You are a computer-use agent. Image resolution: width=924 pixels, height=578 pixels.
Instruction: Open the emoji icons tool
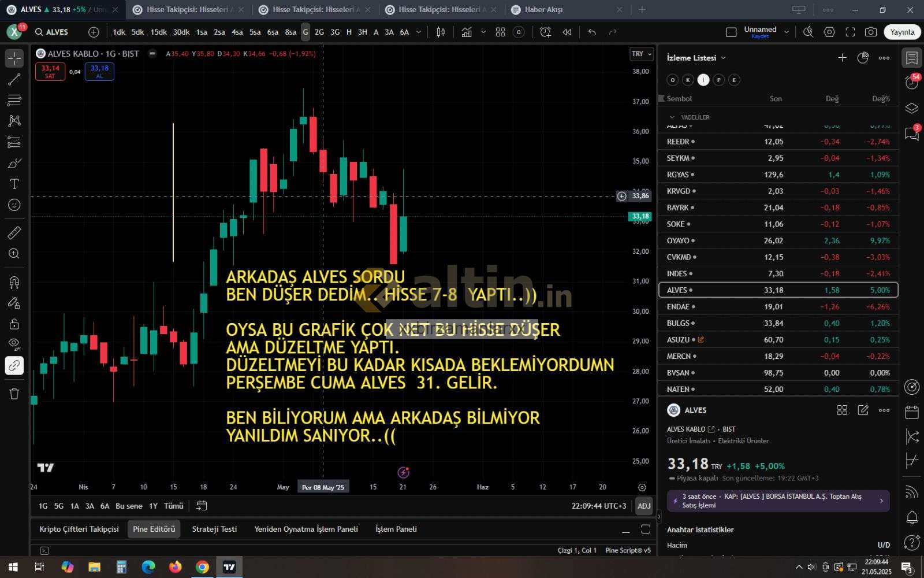coord(14,205)
